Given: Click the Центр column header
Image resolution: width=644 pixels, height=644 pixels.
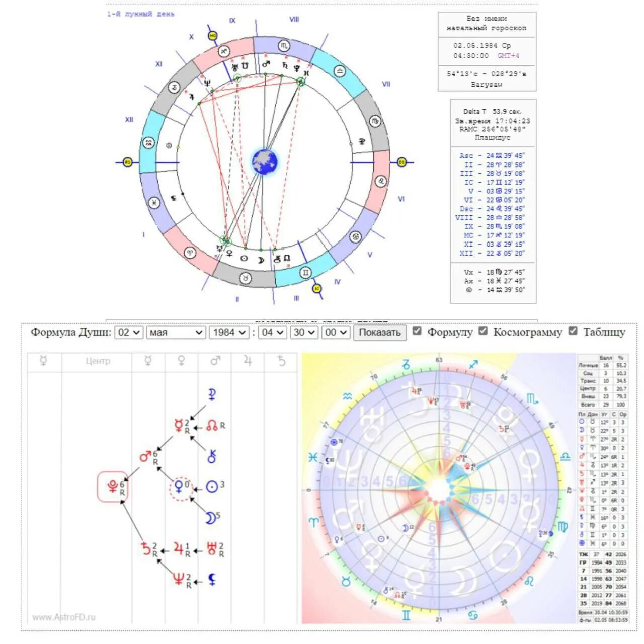Looking at the screenshot, I should tap(97, 361).
